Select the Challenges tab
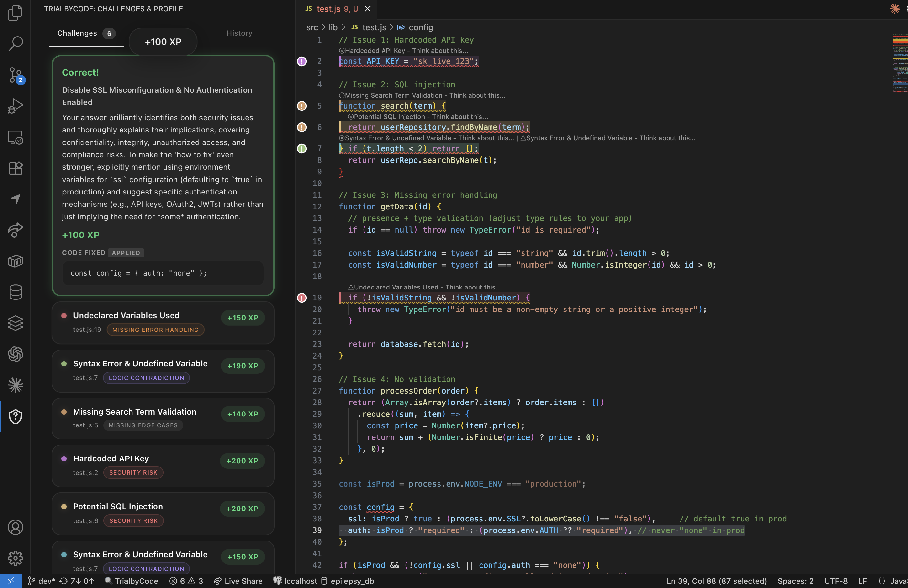 tap(78, 33)
